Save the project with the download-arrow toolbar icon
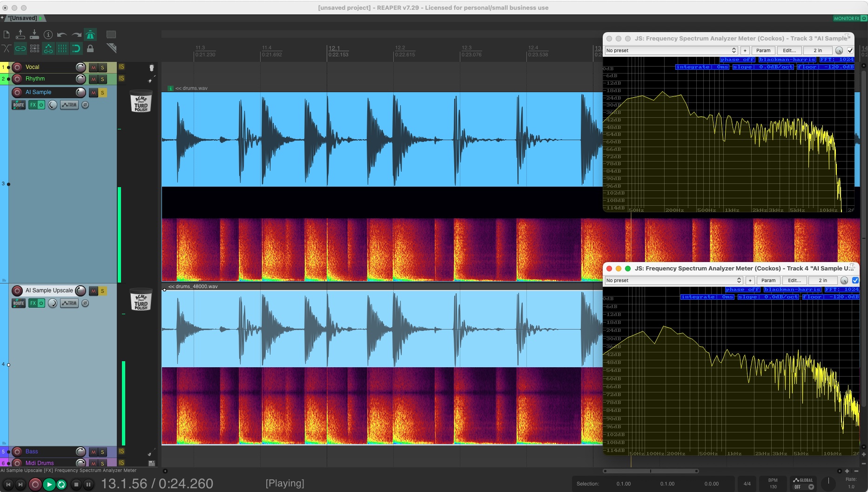The width and height of the screenshot is (868, 492). point(34,34)
